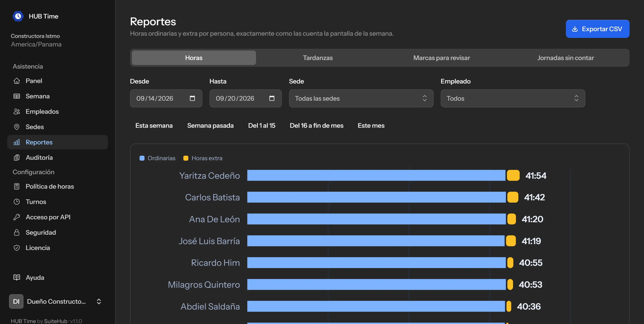Click the Acceso por API key icon
The width and height of the screenshot is (644, 324).
(17, 217)
